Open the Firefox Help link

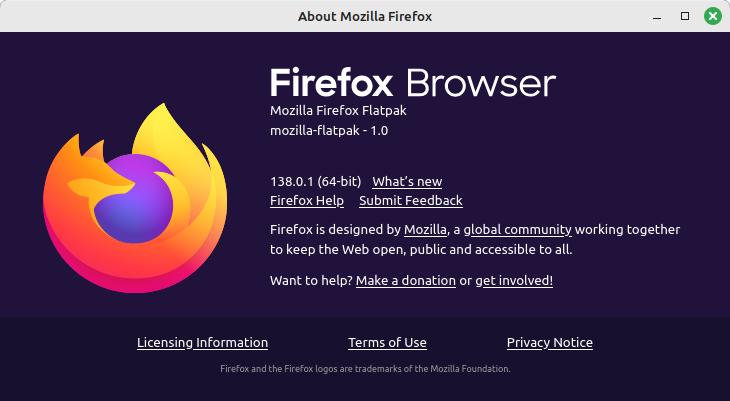point(307,201)
